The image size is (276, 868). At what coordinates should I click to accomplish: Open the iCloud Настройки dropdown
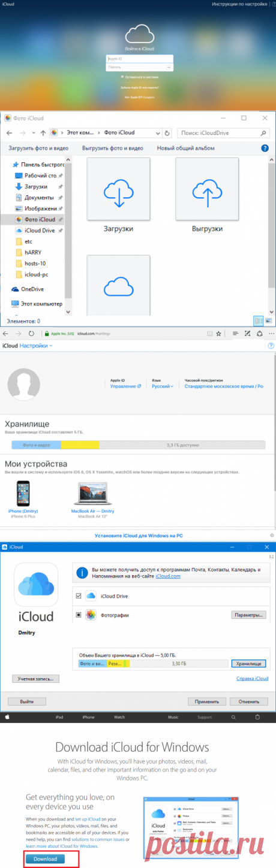click(35, 346)
